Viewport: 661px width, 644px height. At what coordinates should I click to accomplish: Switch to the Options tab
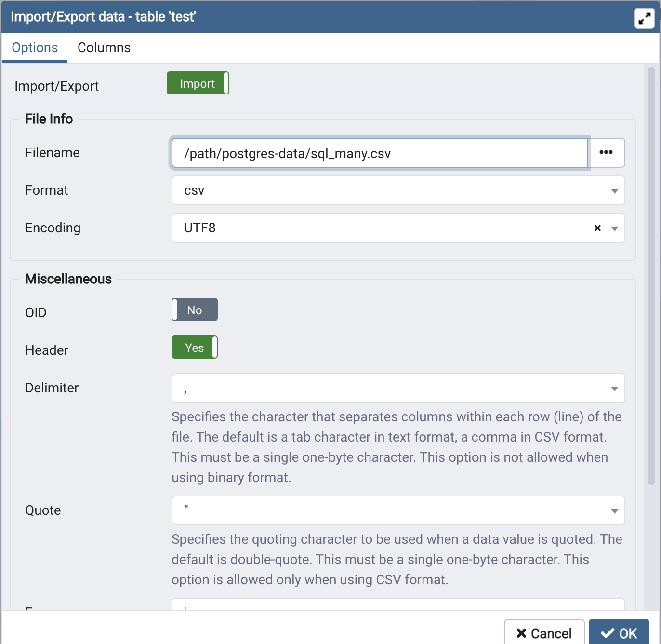35,48
